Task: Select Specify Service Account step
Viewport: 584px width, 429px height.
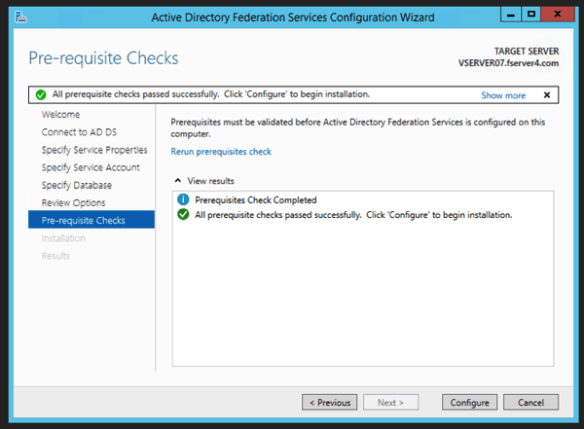Action: click(91, 168)
